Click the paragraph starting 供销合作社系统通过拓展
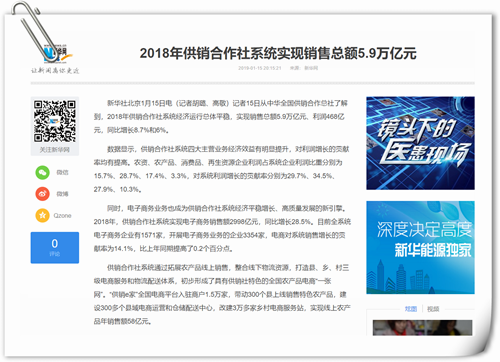The height and width of the screenshot is (362, 500). 222,294
